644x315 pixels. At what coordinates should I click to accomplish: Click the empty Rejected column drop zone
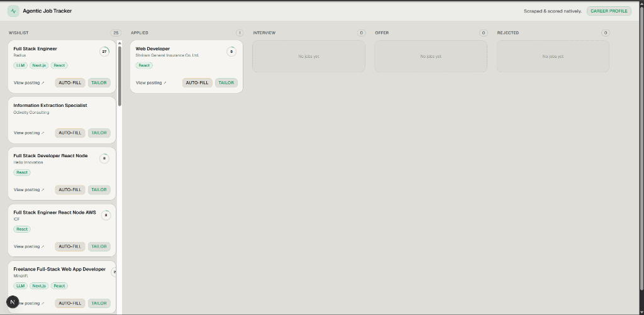click(553, 56)
